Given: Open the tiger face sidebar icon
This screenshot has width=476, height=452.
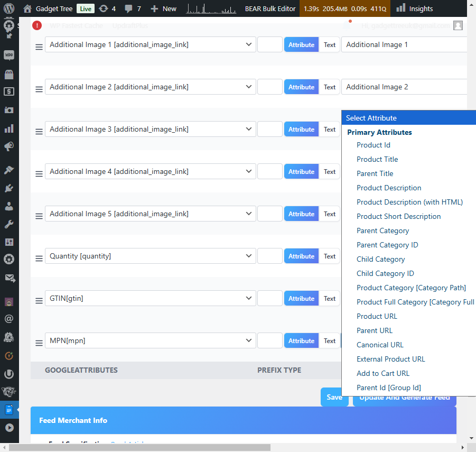Looking at the screenshot, I should pos(9,392).
